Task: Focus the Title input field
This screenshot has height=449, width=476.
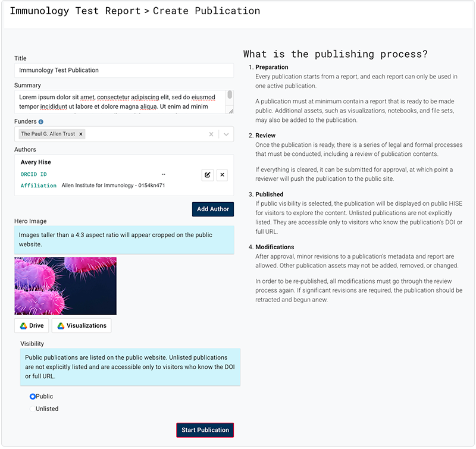Action: tap(124, 70)
